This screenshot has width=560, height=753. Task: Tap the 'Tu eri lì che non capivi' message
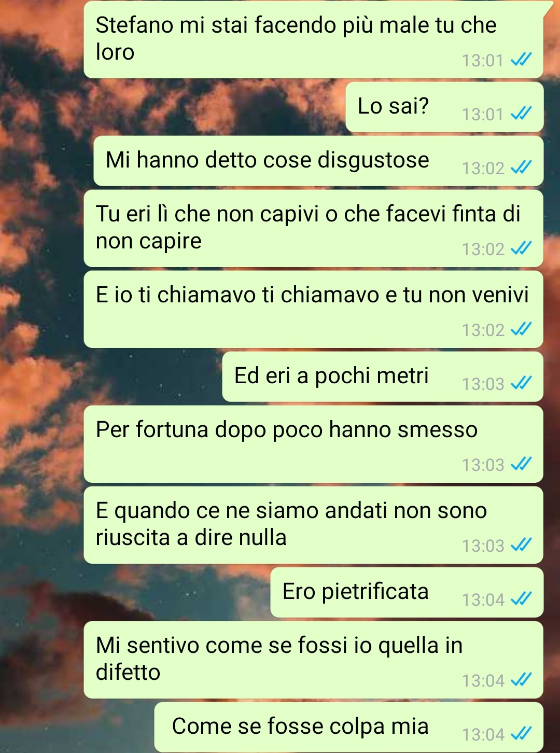[314, 228]
